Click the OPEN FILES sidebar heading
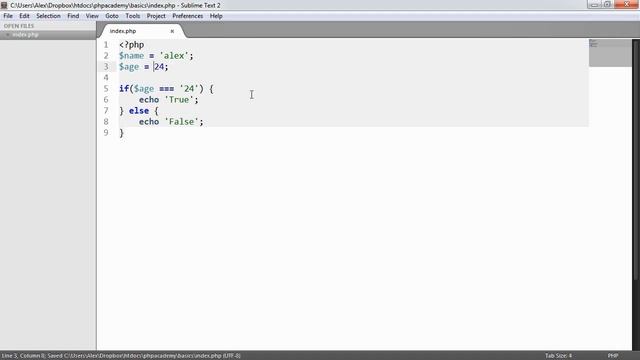640x360 pixels. (x=19, y=26)
